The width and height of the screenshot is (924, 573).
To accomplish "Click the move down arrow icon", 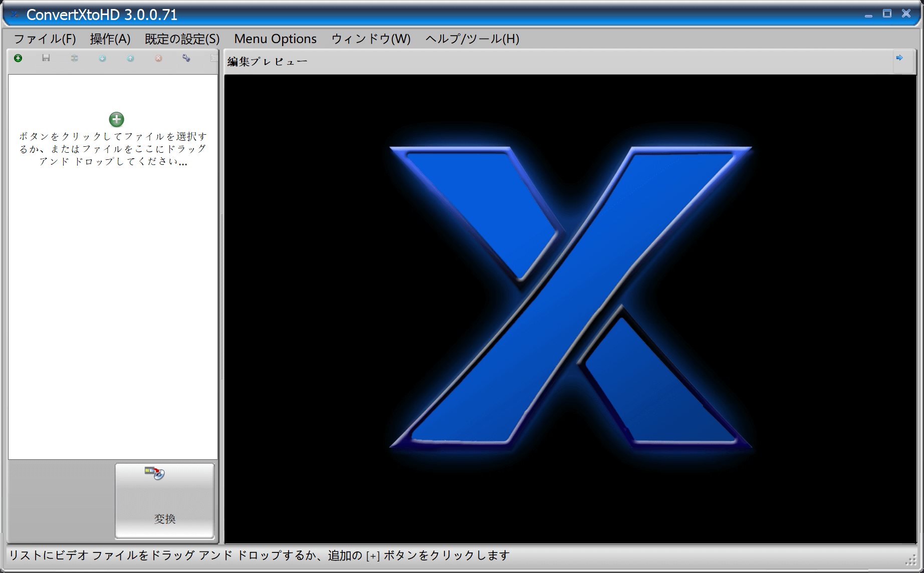I will pyautogui.click(x=102, y=58).
